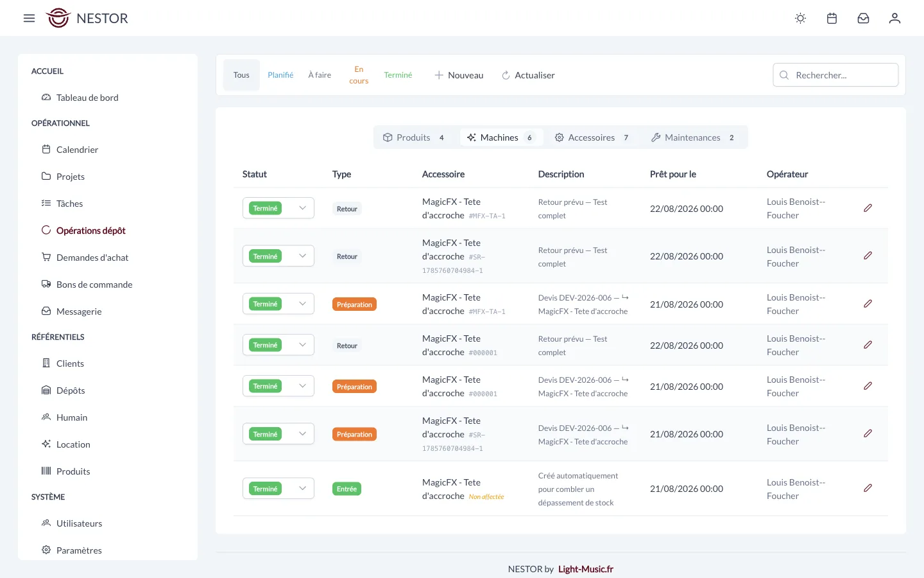Open status dropdown of Retour #SR-1785760704984-1 row
Viewport: 924px width, 578px height.
point(278,256)
